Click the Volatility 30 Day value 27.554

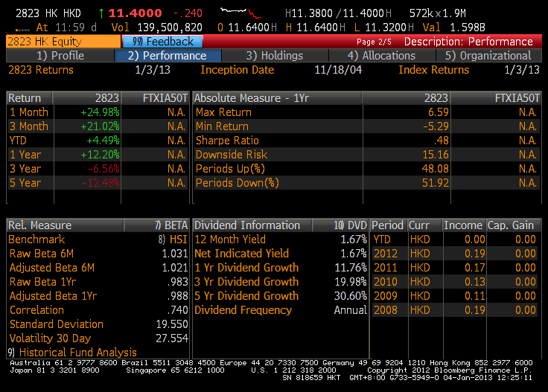tap(172, 338)
